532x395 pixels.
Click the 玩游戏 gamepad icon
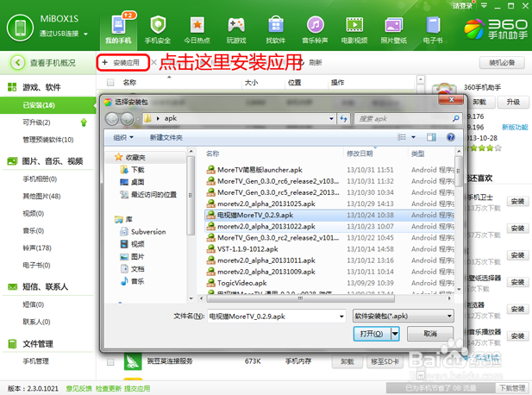(235, 28)
